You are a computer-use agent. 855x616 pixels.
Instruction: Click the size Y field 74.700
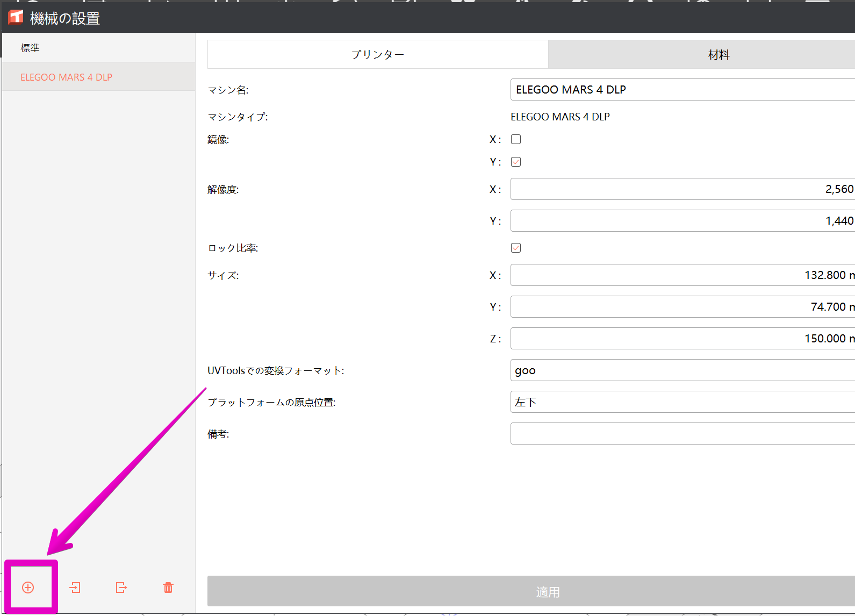(x=682, y=307)
